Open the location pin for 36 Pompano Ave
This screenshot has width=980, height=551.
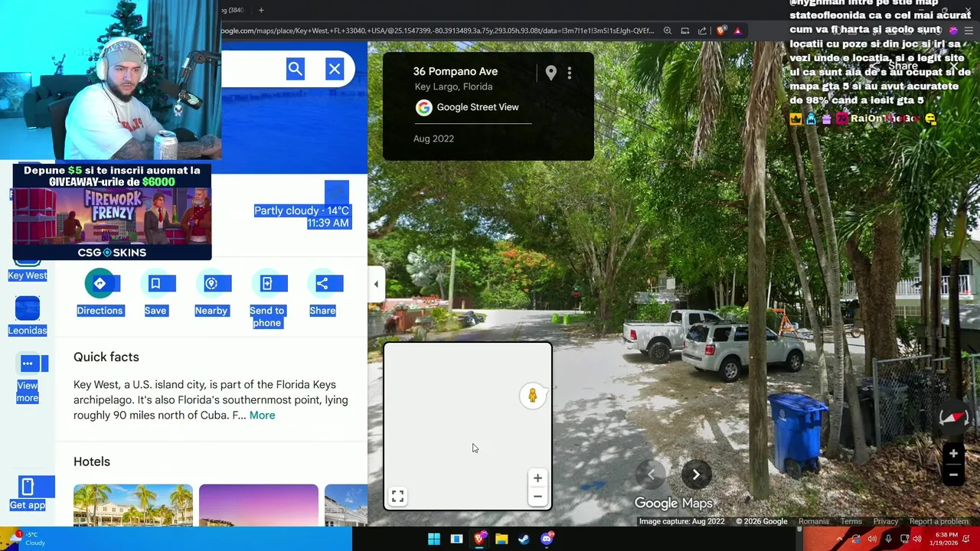click(551, 73)
